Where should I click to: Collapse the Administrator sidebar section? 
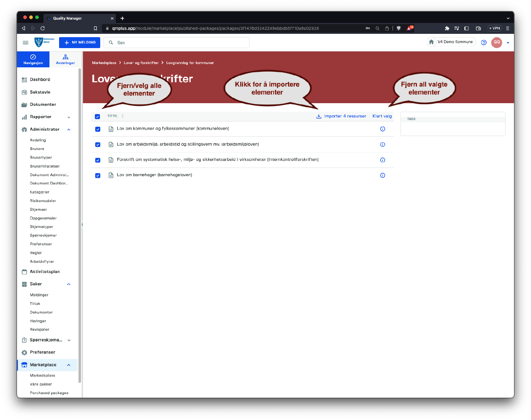pos(69,130)
